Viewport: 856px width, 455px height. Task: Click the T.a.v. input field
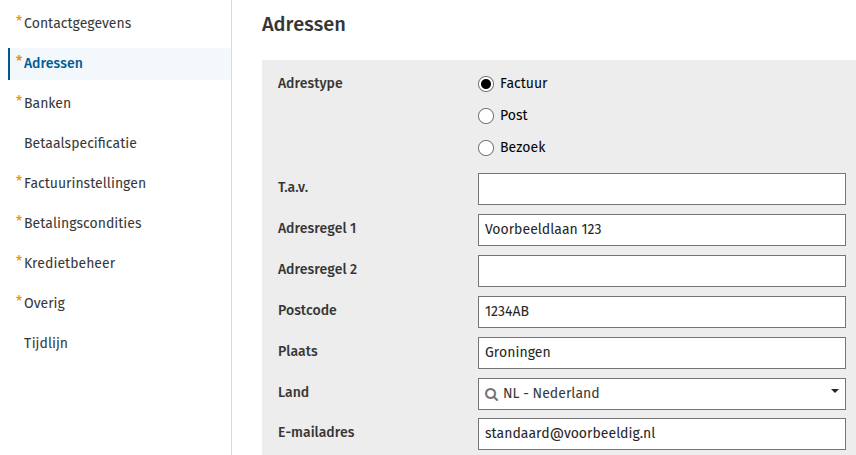[662, 189]
